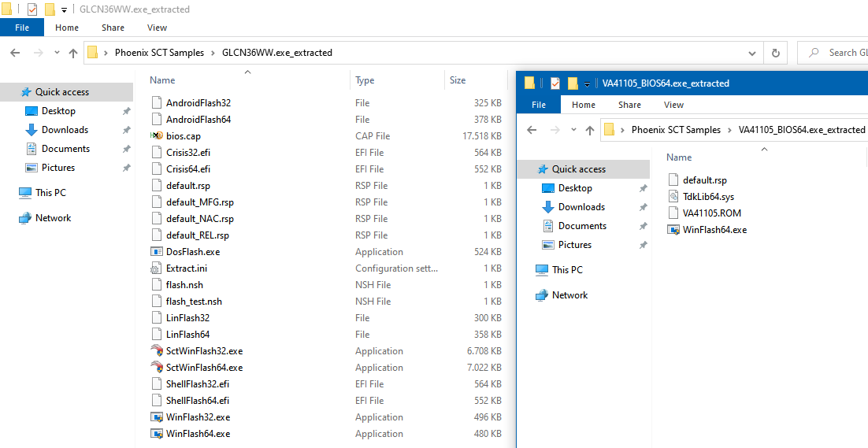Click the Properties checkmark icon in VA41105 title bar
The width and height of the screenshot is (868, 448).
tap(555, 83)
